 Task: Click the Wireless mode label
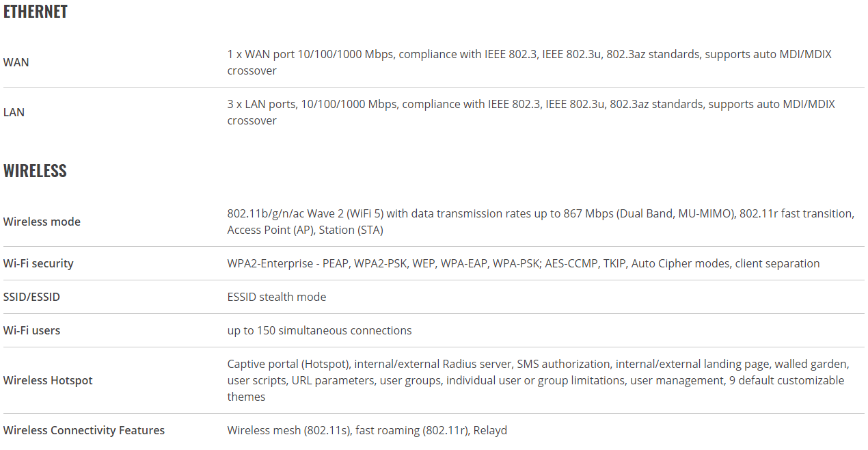[42, 222]
